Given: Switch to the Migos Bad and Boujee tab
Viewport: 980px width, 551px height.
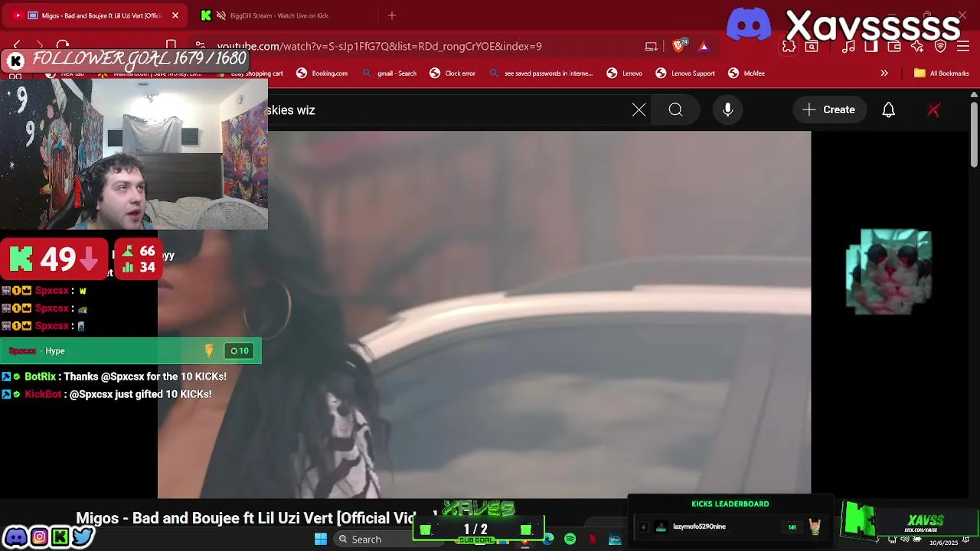Looking at the screenshot, I should coord(96,15).
